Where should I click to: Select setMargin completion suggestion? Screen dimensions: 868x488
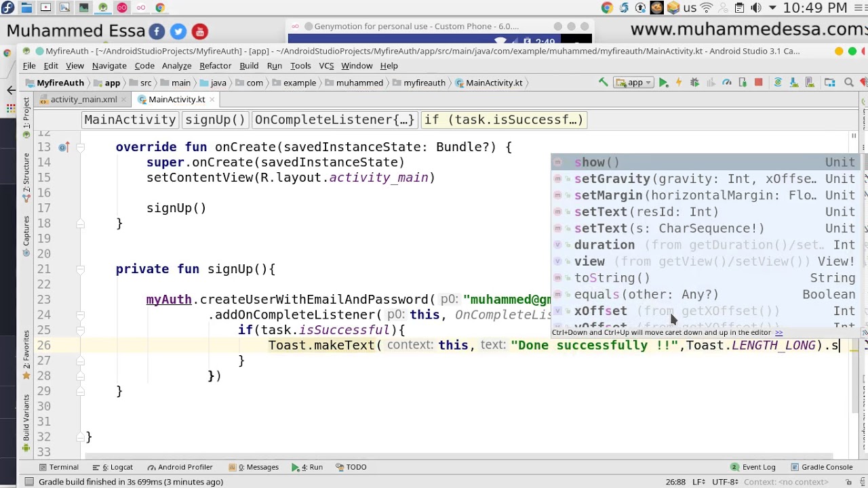coord(705,195)
